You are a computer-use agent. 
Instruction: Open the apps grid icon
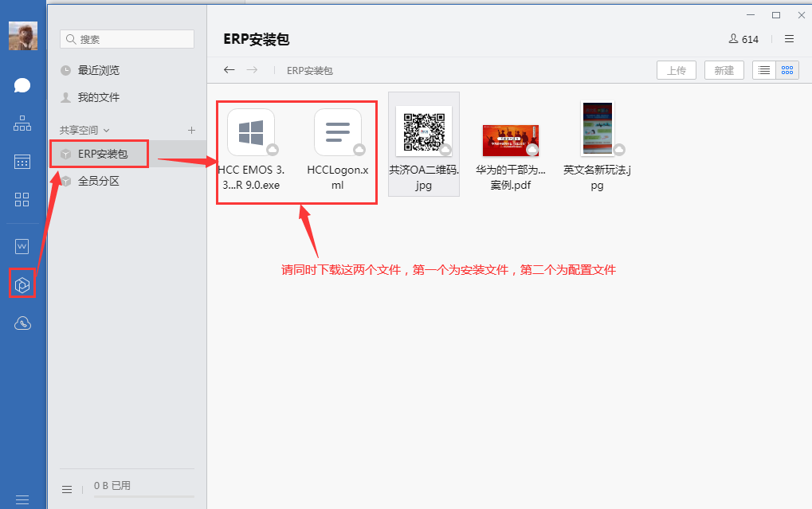tap(22, 199)
